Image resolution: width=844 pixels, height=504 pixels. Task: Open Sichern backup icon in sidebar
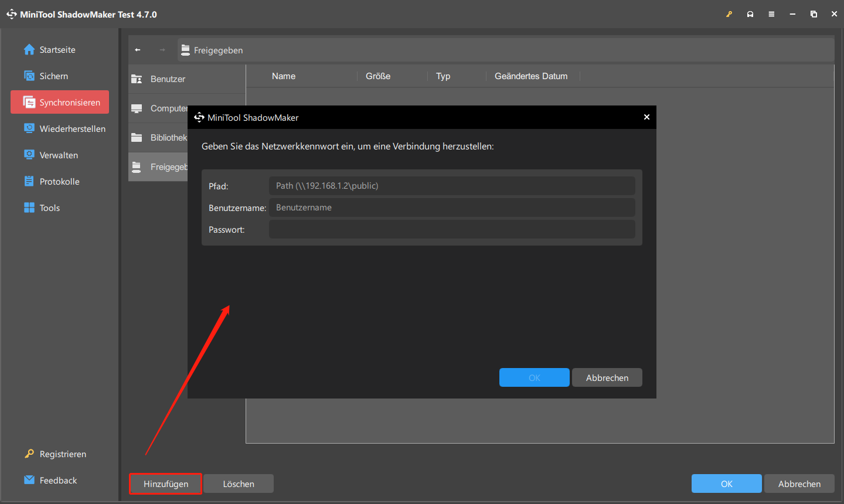[29, 76]
